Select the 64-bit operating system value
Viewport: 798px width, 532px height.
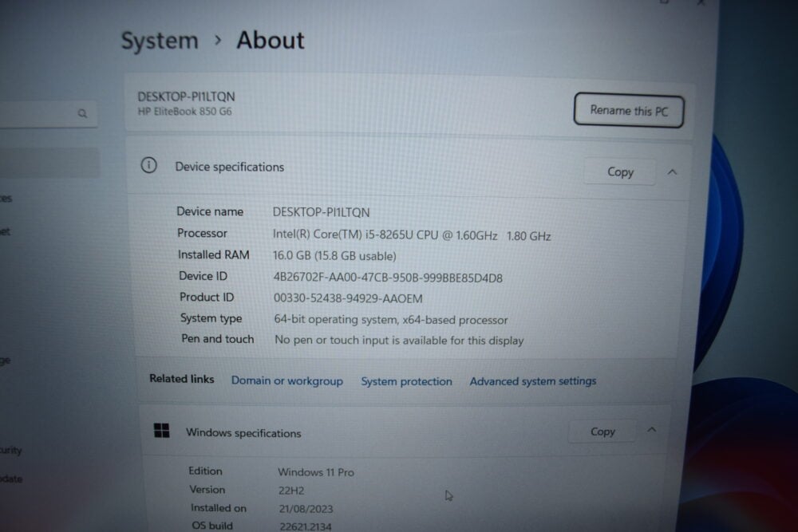point(391,319)
